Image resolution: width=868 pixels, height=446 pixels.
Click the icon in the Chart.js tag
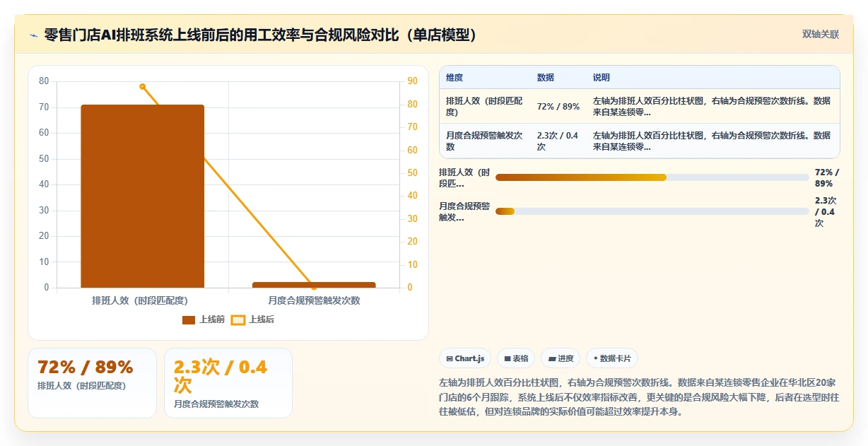point(450,359)
